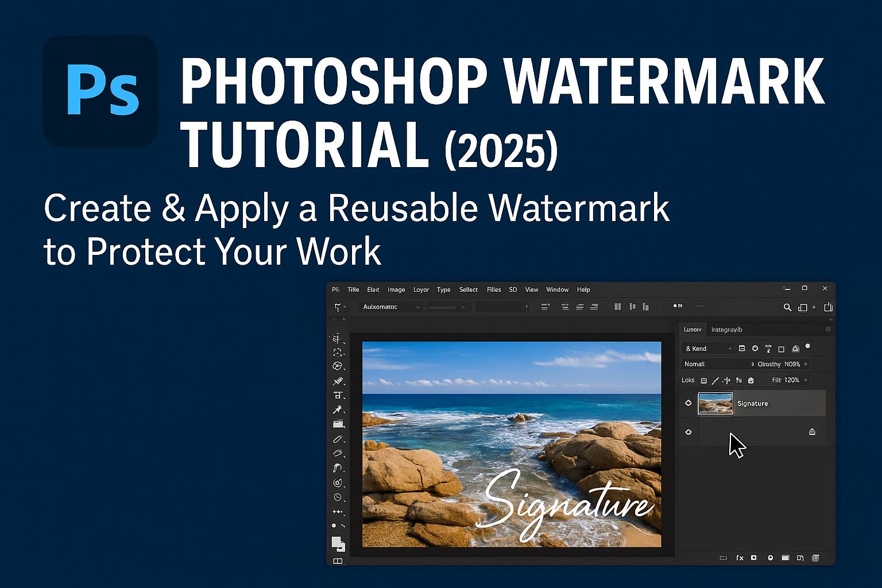This screenshot has height=588, width=882.
Task: Toggle the square shape layer filter icon
Action: (781, 349)
